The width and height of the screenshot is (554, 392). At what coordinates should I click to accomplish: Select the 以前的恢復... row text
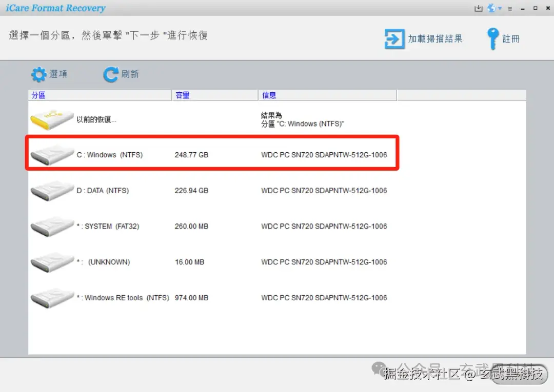(96, 119)
